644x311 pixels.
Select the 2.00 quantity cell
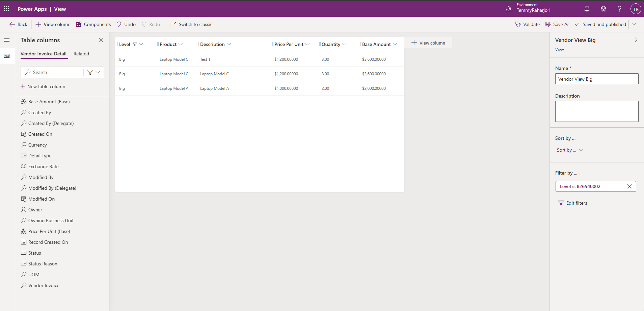pyautogui.click(x=325, y=88)
